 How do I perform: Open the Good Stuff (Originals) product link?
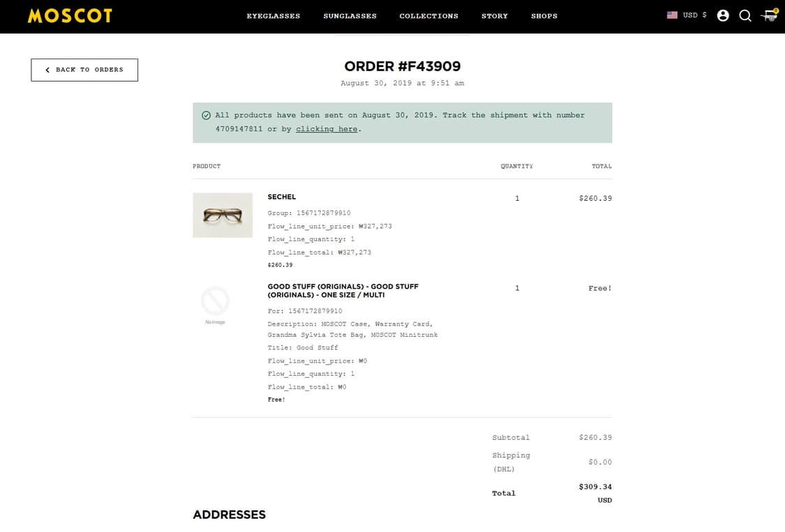pyautogui.click(x=343, y=291)
